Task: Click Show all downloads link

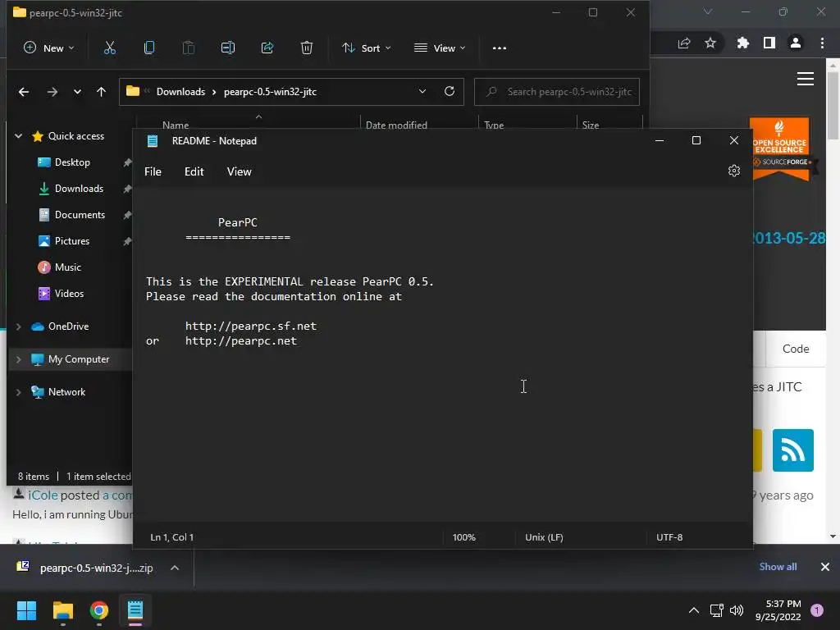Action: 778,567
